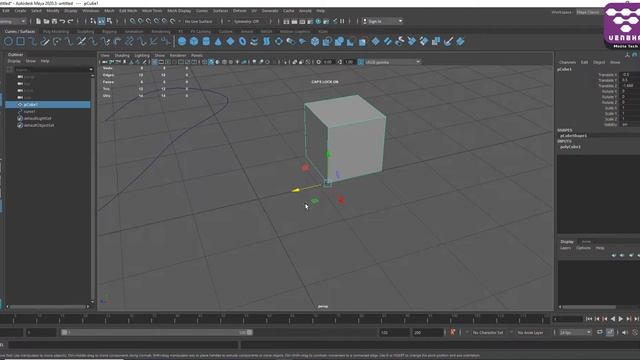The width and height of the screenshot is (640, 360).
Task: Click the polygon sphere shelf icon
Action: (x=182, y=41)
